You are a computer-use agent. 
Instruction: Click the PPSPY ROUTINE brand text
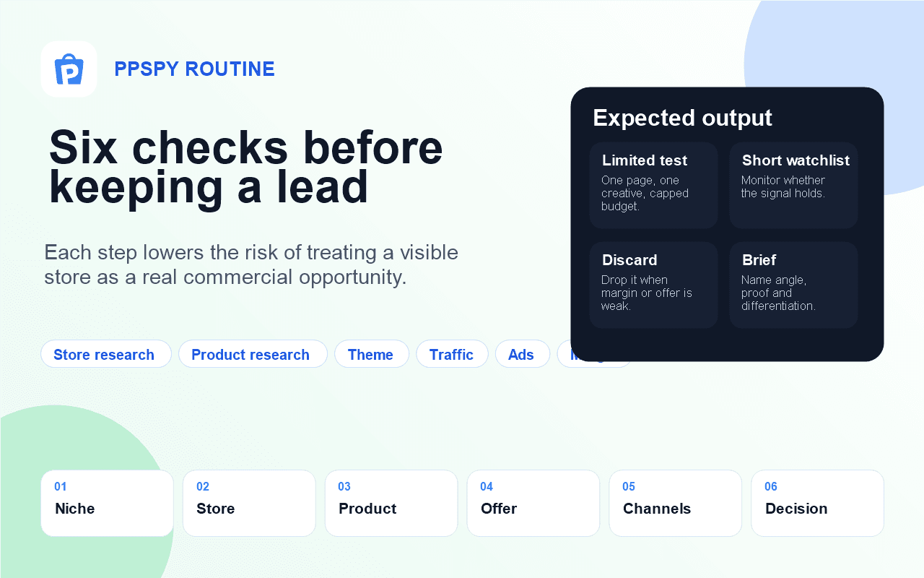[195, 69]
